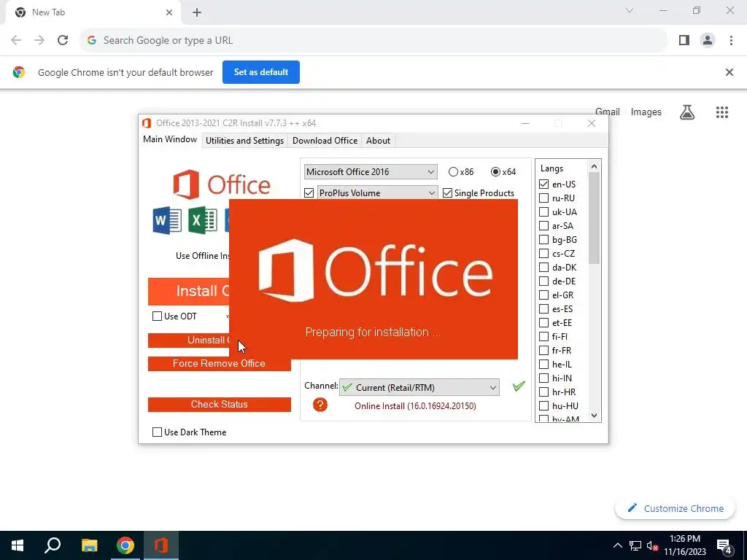Show hidden tray icons
The image size is (747, 560).
coord(617,545)
